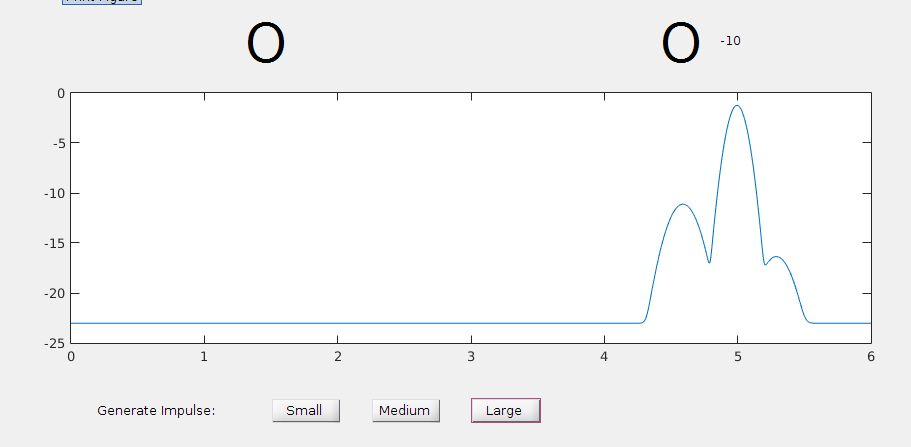Click the partially visible Print Figure button
Image resolution: width=911 pixels, height=447 pixels.
[x=102, y=2]
